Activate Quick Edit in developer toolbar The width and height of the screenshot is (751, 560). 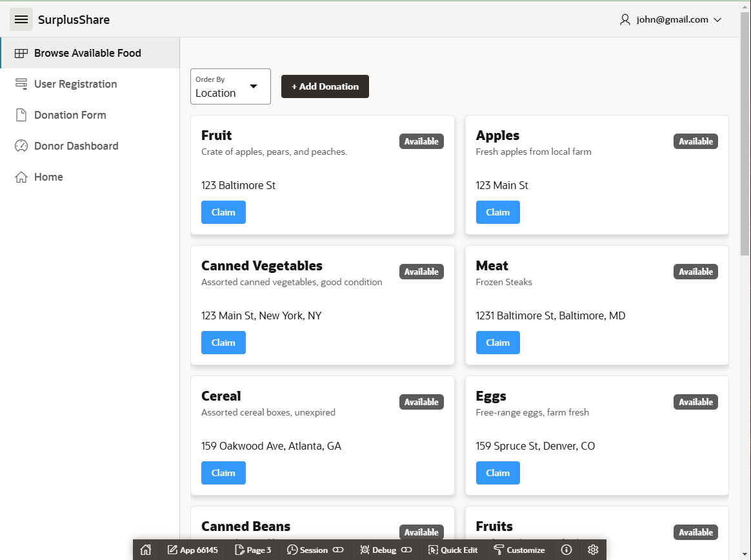[453, 550]
